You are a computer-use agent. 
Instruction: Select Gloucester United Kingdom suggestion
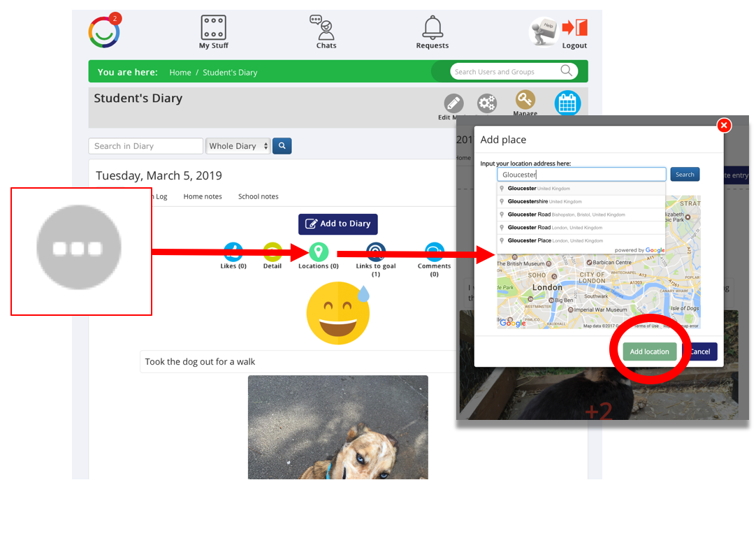click(581, 189)
